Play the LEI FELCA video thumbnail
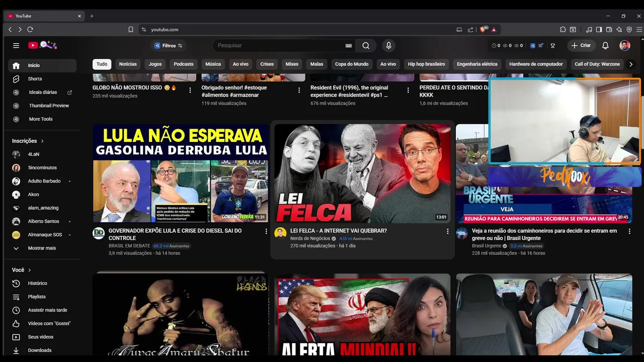The width and height of the screenshot is (644, 362). (x=362, y=173)
